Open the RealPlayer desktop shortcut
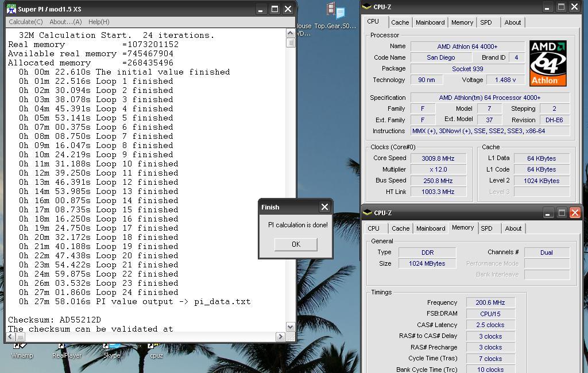The height and width of the screenshot is (373, 588). point(67,351)
